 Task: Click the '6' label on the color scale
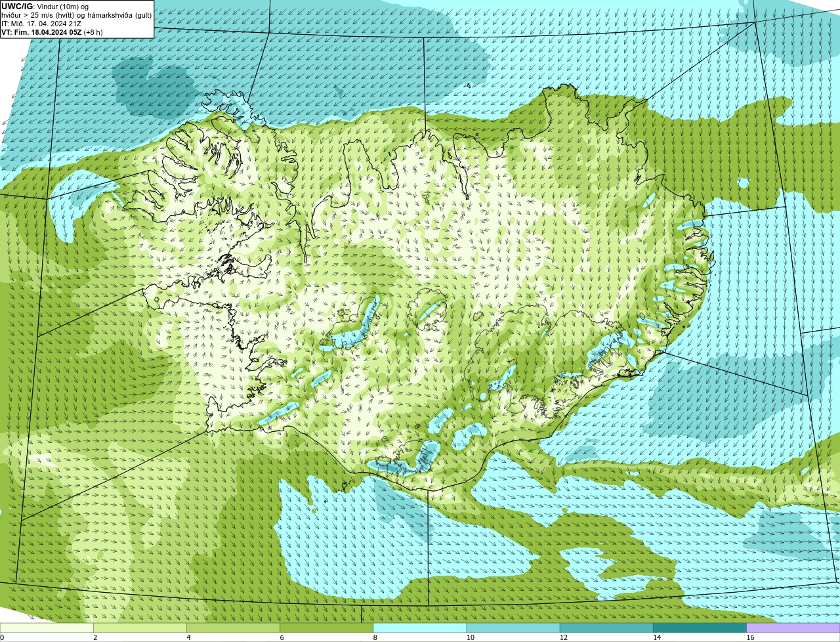point(282,637)
